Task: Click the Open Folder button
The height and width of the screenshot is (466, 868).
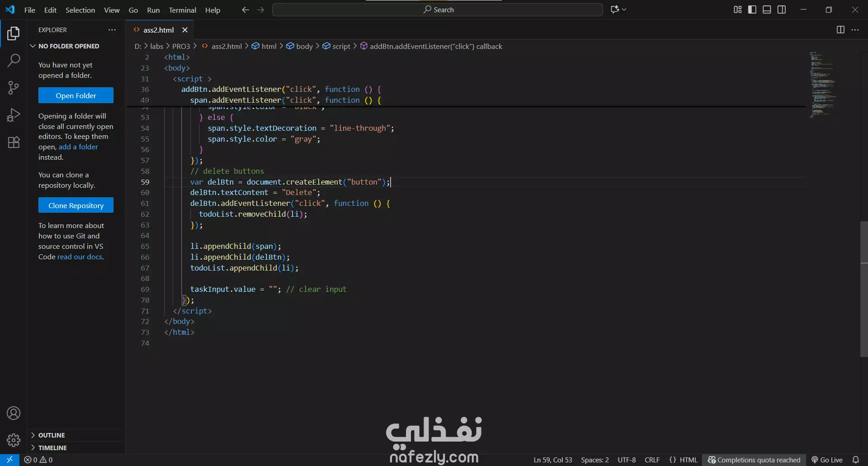Action: click(76, 95)
